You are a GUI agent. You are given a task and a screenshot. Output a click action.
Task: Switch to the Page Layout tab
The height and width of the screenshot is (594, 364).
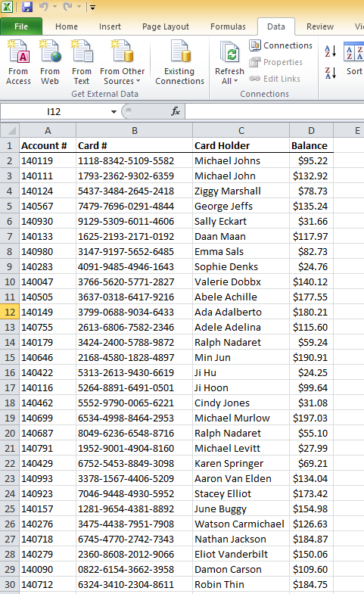[166, 26]
